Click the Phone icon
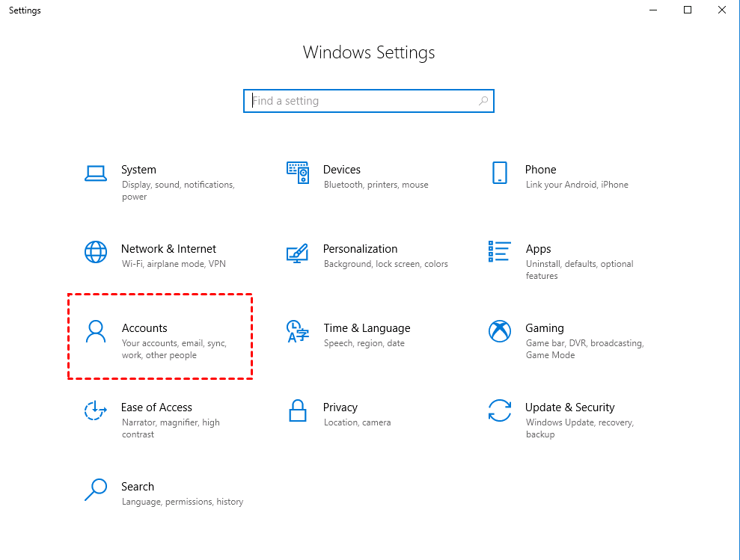The height and width of the screenshot is (560, 740). (x=500, y=173)
